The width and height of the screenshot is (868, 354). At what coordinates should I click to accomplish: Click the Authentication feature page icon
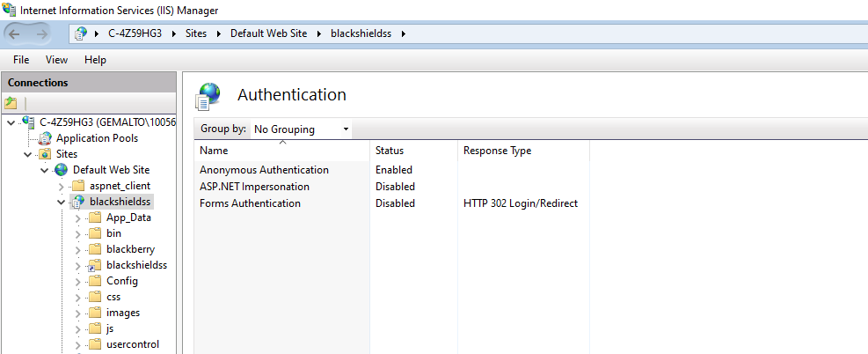[208, 96]
